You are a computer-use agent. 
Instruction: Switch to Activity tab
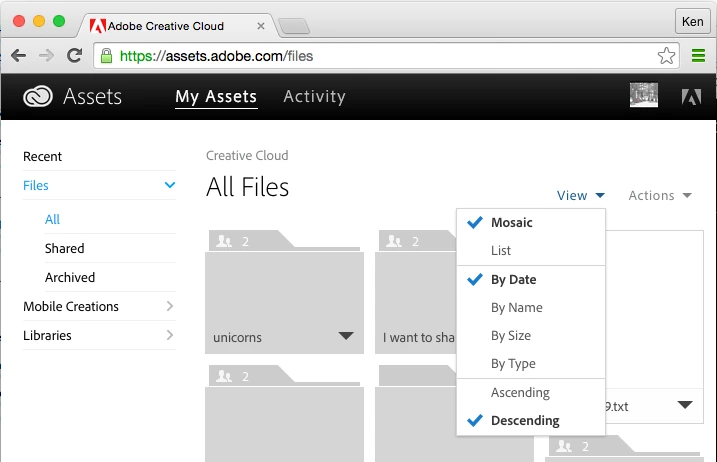(x=315, y=97)
